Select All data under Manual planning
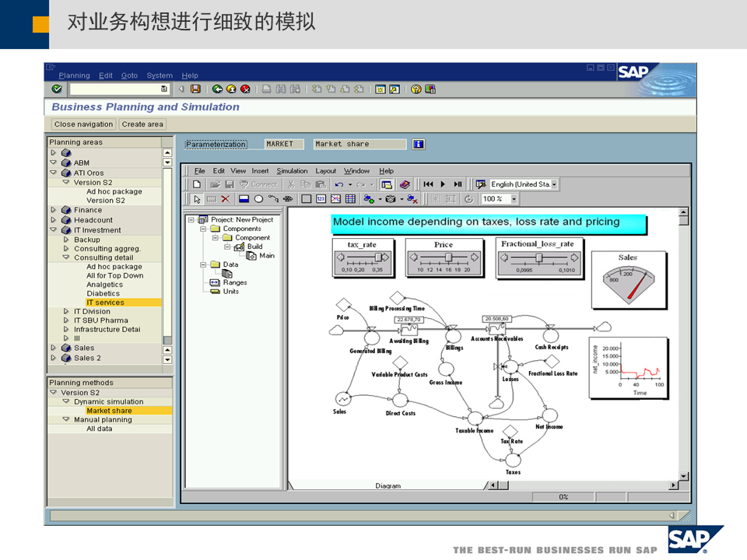 (x=99, y=429)
